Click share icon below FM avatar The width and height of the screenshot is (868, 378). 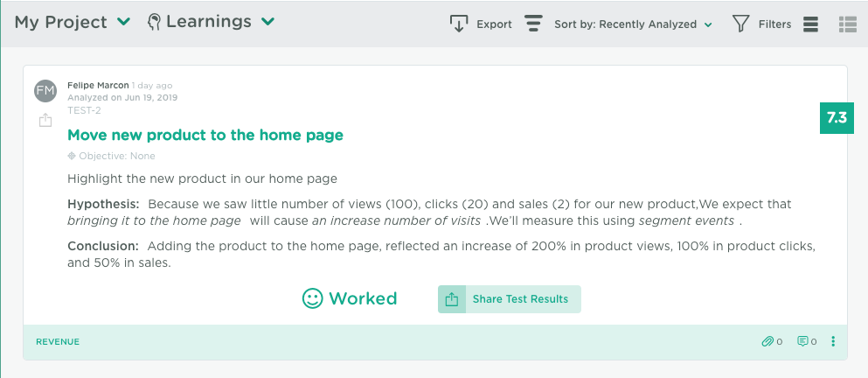(x=45, y=120)
